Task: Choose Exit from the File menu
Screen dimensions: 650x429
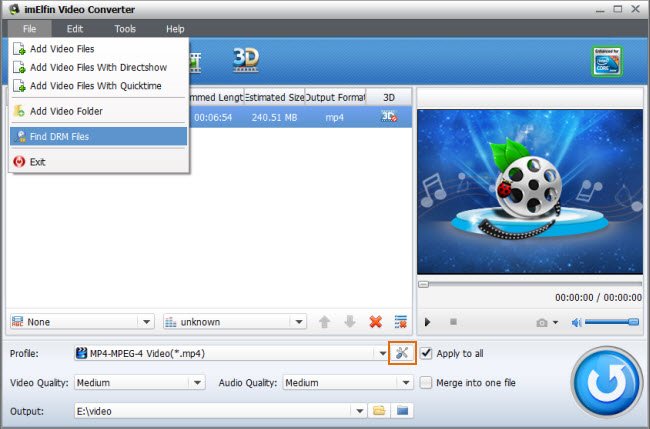Action: 99,162
